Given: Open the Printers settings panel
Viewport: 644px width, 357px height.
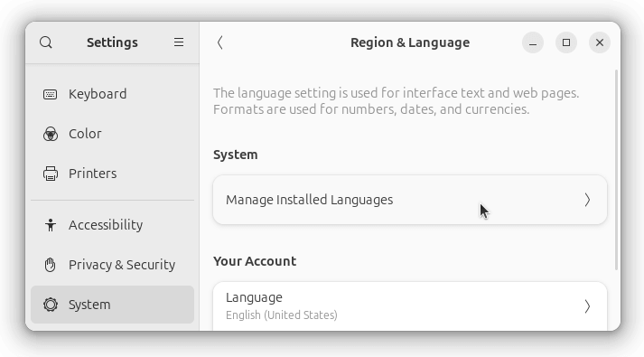Looking at the screenshot, I should [112, 174].
